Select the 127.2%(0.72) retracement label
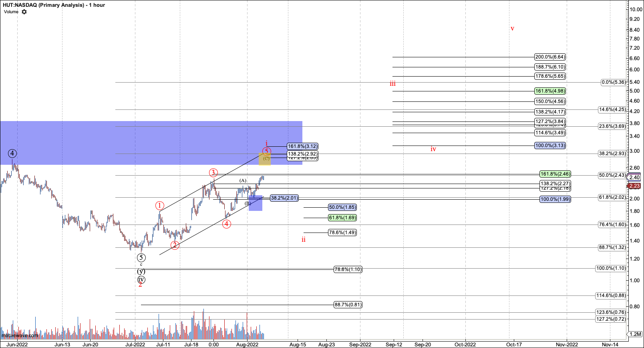This screenshot has height=348, width=644. (611, 319)
